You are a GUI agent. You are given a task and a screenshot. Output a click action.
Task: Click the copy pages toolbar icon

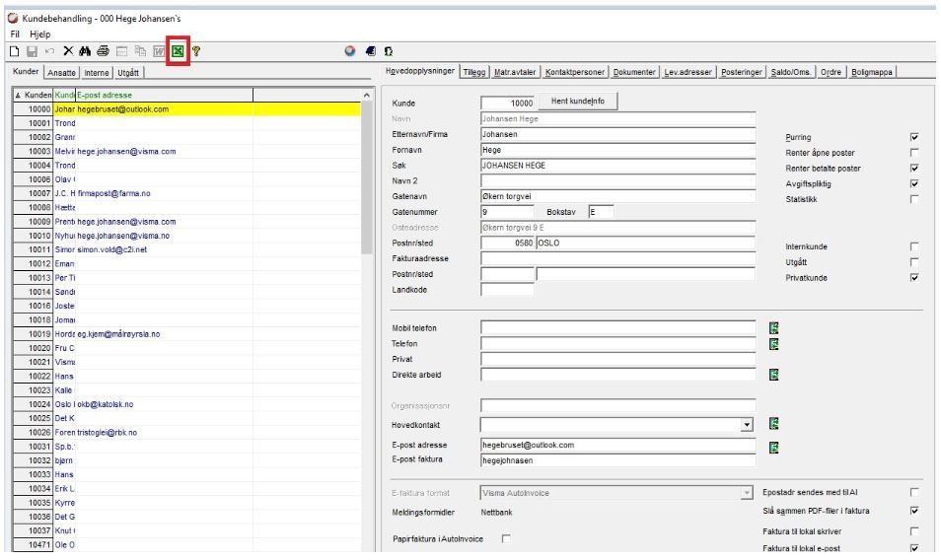(x=140, y=51)
